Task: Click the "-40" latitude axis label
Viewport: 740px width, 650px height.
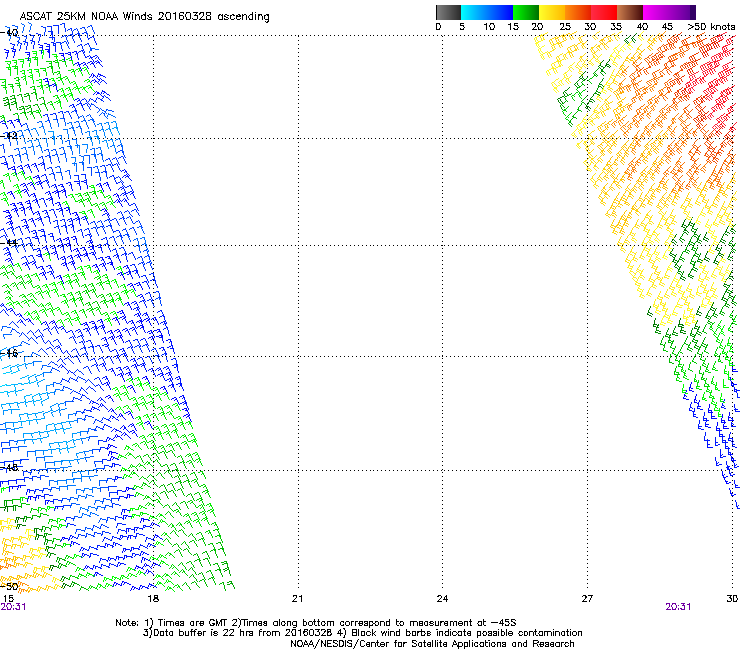Action: click(x=9, y=33)
